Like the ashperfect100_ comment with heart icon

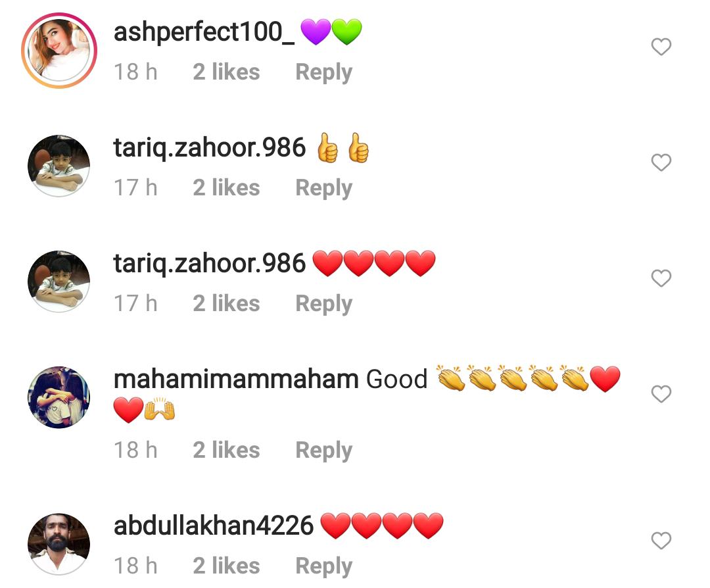pos(661,47)
